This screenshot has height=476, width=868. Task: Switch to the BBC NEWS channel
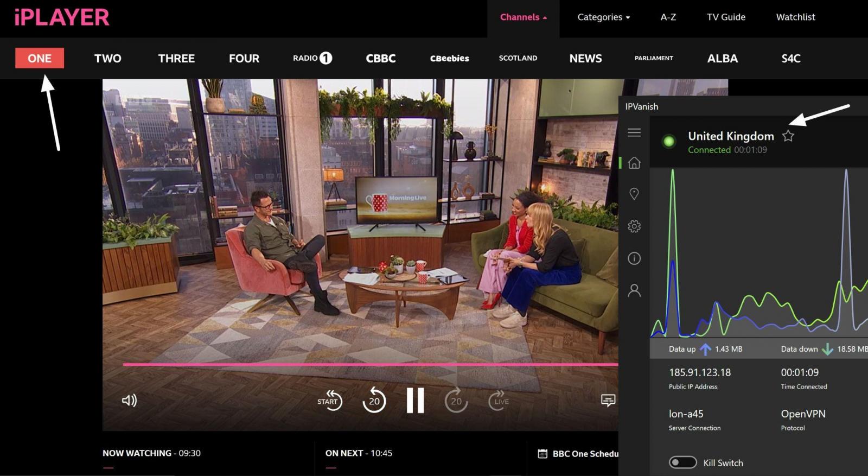(585, 59)
